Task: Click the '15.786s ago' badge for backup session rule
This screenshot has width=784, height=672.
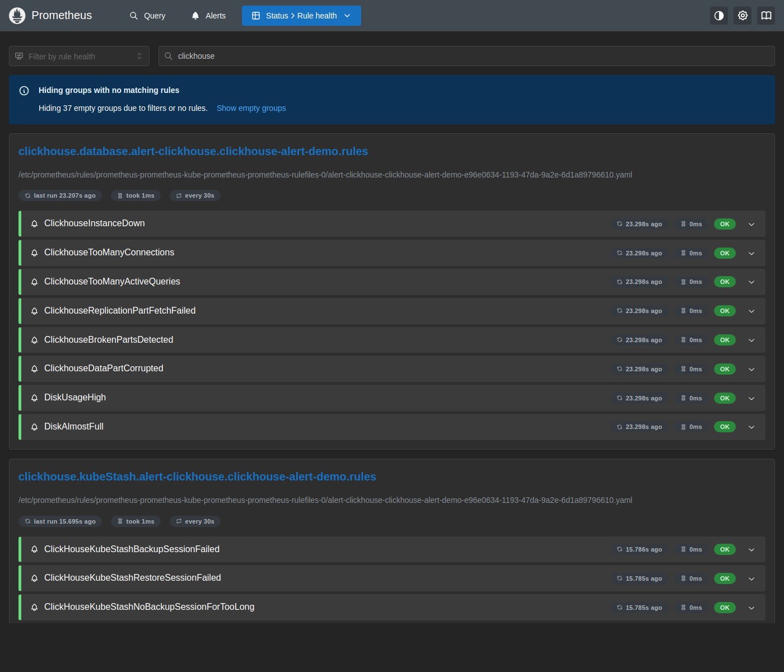Action: (x=639, y=549)
